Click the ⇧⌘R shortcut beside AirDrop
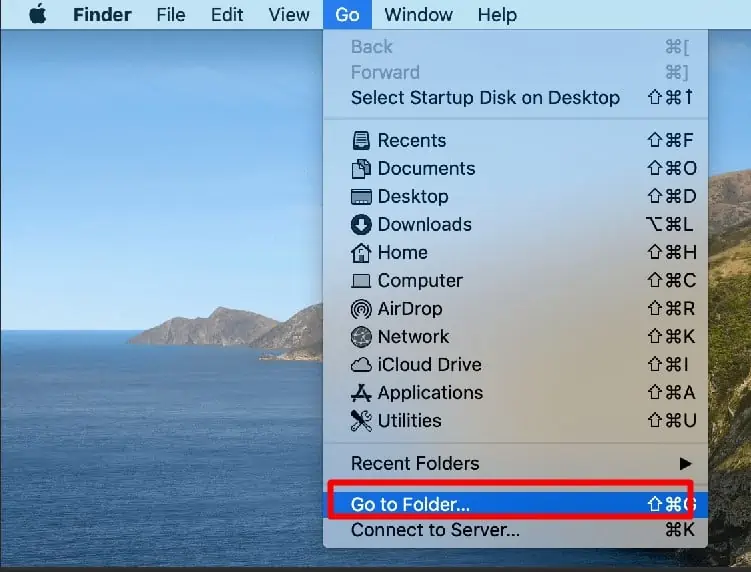Viewport: 751px width, 572px height. pos(671,309)
